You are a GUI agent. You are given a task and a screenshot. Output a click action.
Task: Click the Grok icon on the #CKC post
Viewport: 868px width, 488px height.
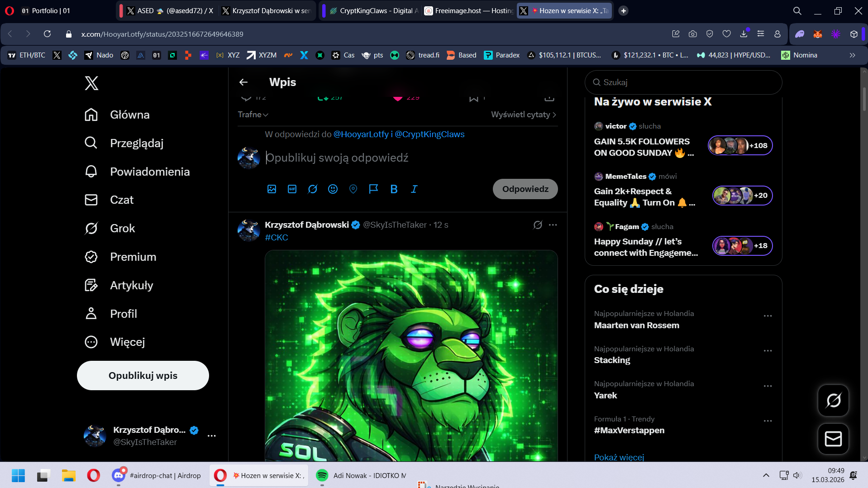pyautogui.click(x=538, y=225)
